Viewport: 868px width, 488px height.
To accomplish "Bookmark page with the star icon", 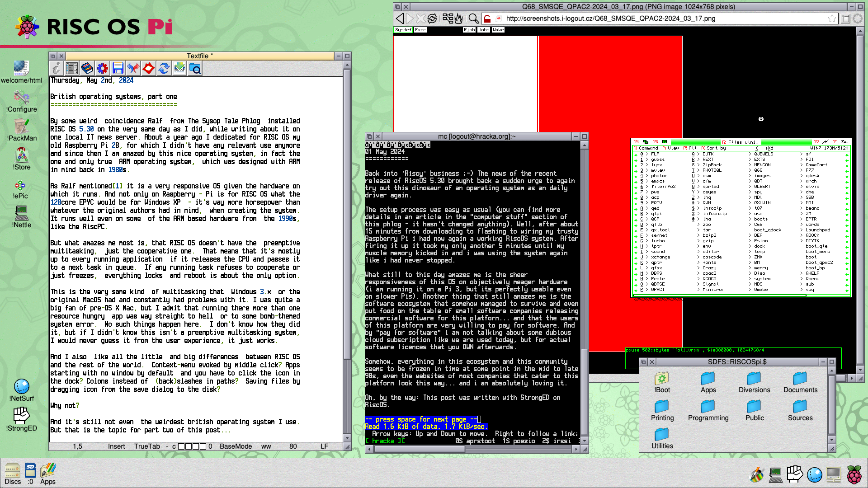I will [832, 19].
